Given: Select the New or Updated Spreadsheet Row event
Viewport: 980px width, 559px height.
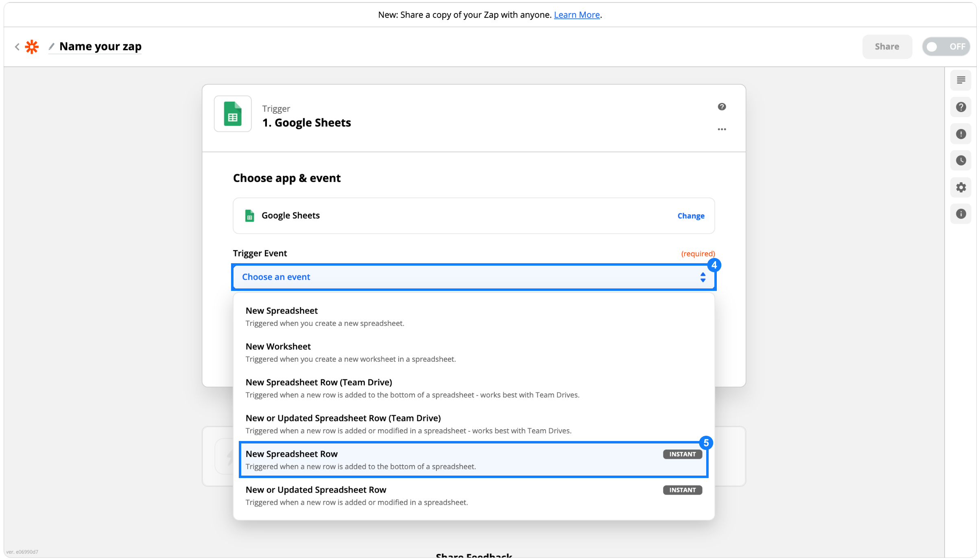Looking at the screenshot, I should tap(474, 496).
